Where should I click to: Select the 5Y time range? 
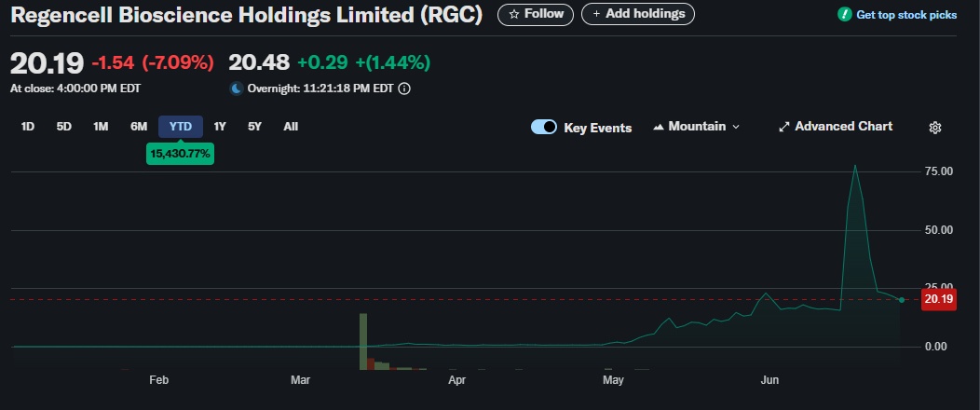point(254,127)
